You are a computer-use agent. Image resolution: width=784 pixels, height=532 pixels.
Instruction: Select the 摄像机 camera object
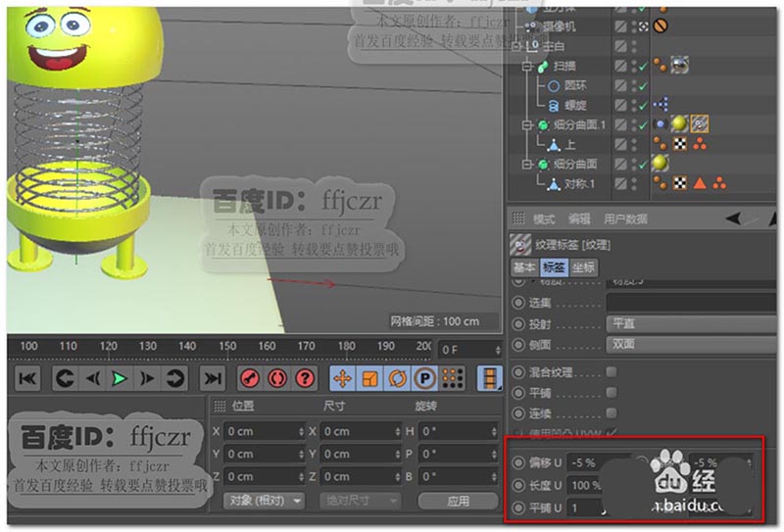click(559, 26)
